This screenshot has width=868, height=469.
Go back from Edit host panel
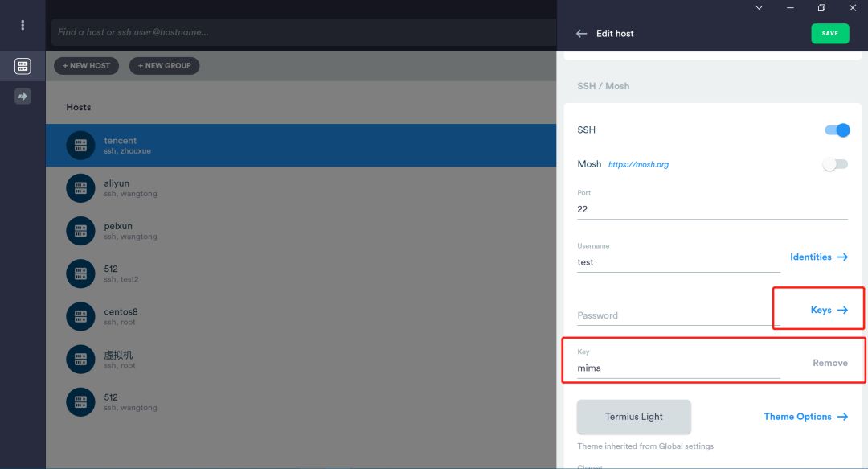[581, 33]
